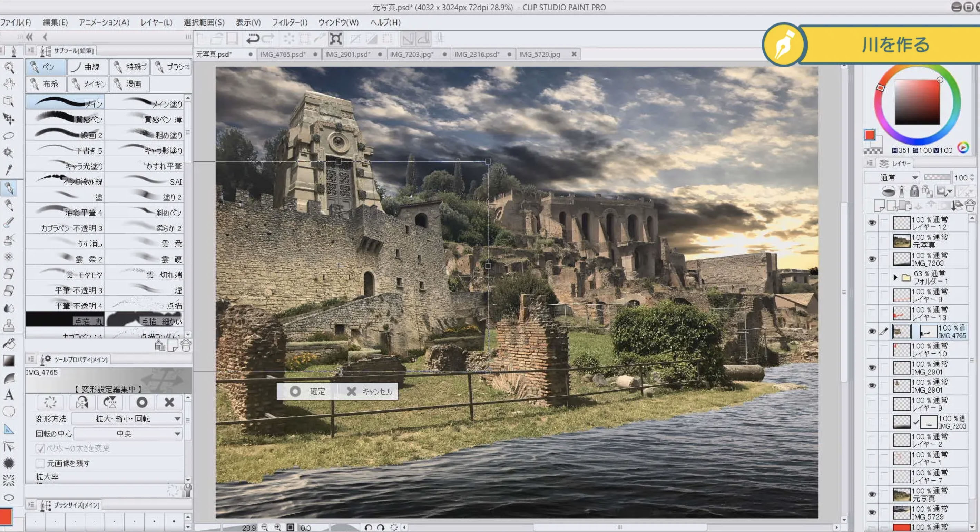
Task: Hide layer レイヤー 12 with eye icon
Action: click(x=872, y=223)
